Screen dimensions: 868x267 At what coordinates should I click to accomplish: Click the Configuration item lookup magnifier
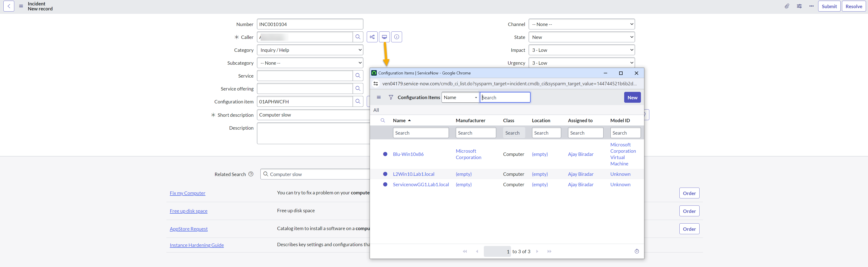point(358,101)
